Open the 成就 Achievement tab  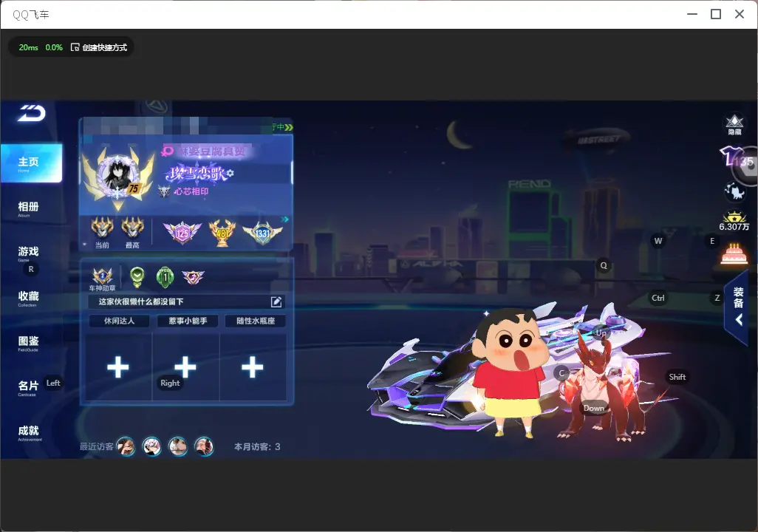click(29, 433)
